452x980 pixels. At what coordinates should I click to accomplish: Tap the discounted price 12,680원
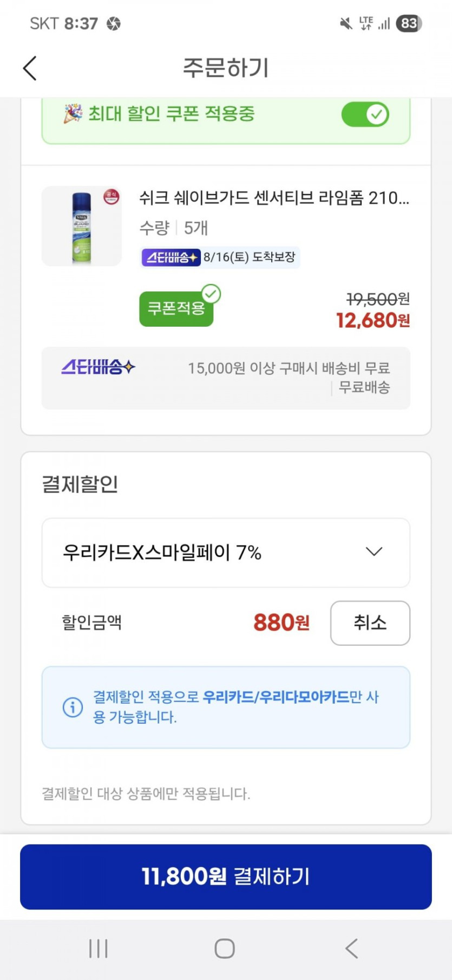tap(372, 321)
